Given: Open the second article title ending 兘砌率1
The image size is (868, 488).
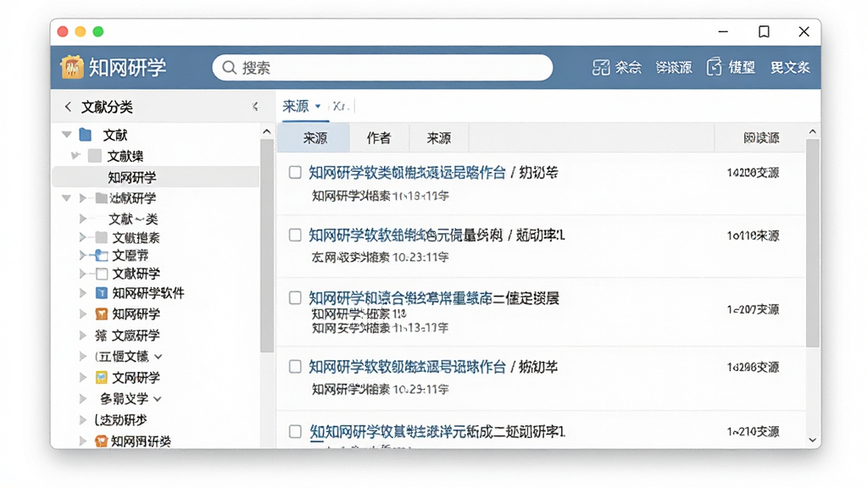Looking at the screenshot, I should pyautogui.click(x=437, y=236).
